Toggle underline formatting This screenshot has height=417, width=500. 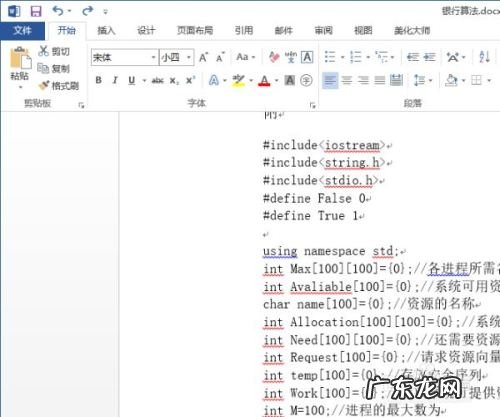(132, 80)
